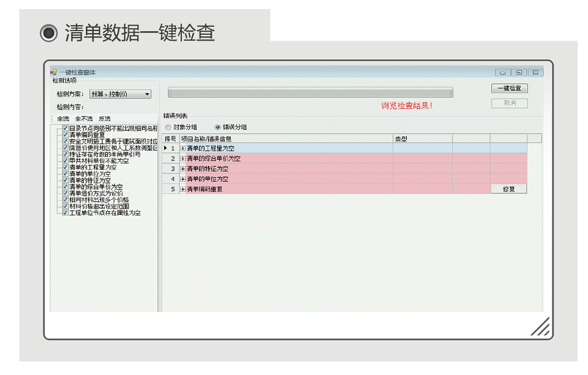Uncheck the 甲供材料单价不能为空 checkbox
The image size is (588, 375).
(x=66, y=161)
